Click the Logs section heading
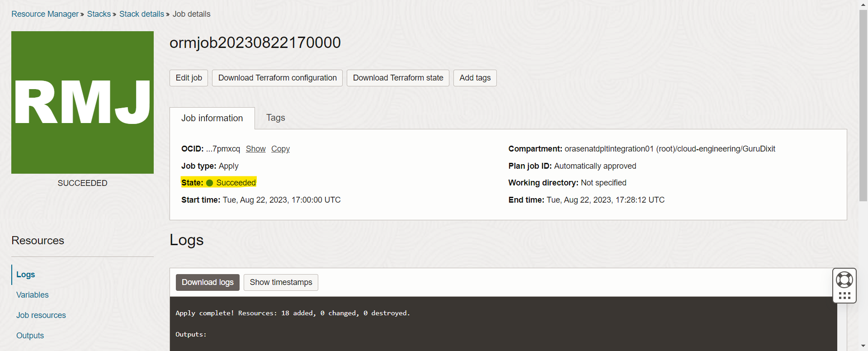Screen dimensions: 868x351 [x=186, y=240]
